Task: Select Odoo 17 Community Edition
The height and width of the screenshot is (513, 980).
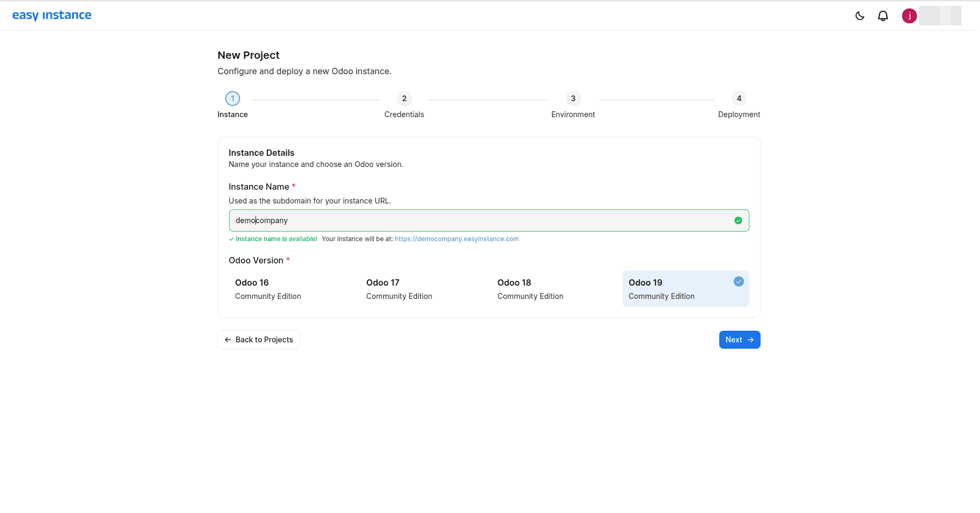Action: pos(422,289)
